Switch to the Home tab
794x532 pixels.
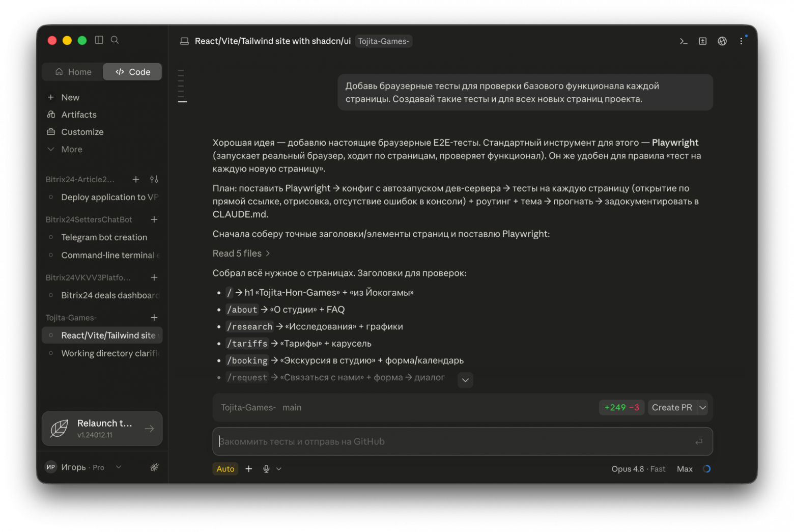(73, 72)
